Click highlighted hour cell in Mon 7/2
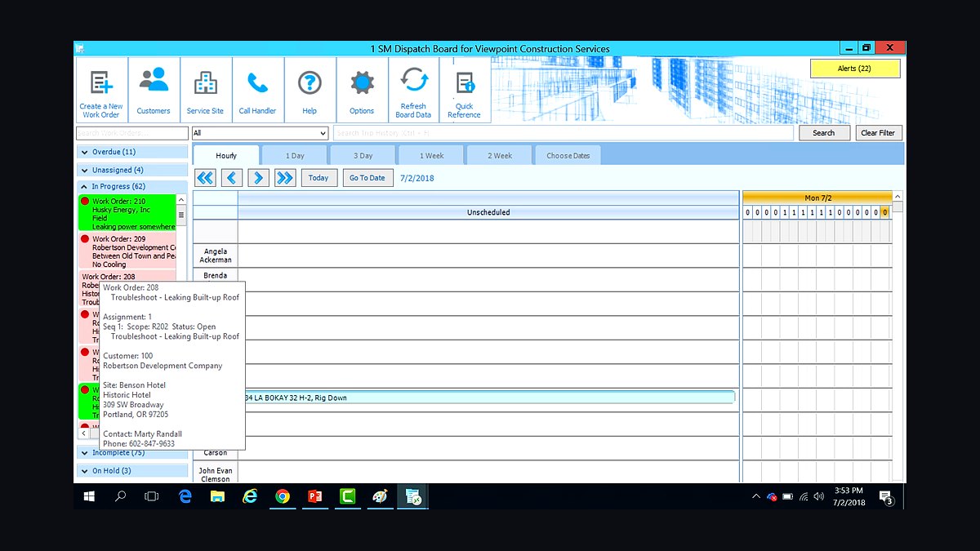The width and height of the screenshot is (980, 551). point(885,212)
